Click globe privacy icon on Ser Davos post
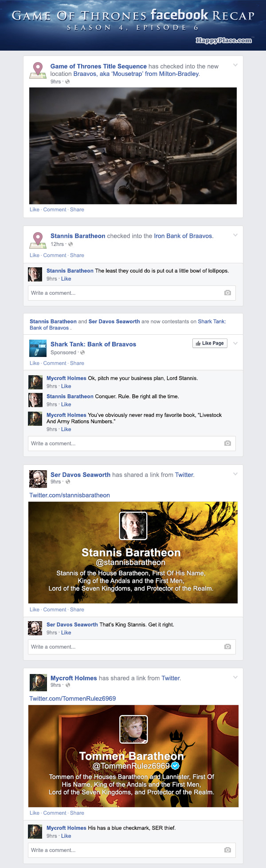This screenshot has height=868, width=266. (67, 482)
